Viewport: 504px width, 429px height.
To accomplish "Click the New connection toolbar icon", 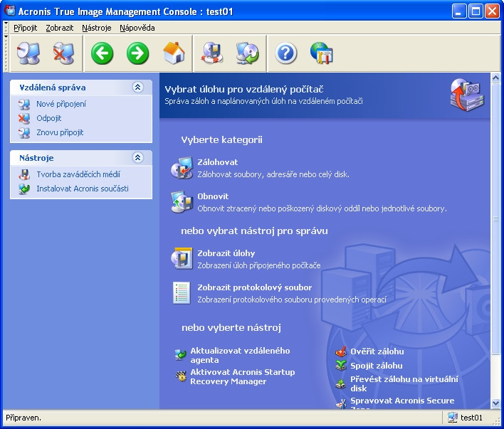I will (x=28, y=53).
